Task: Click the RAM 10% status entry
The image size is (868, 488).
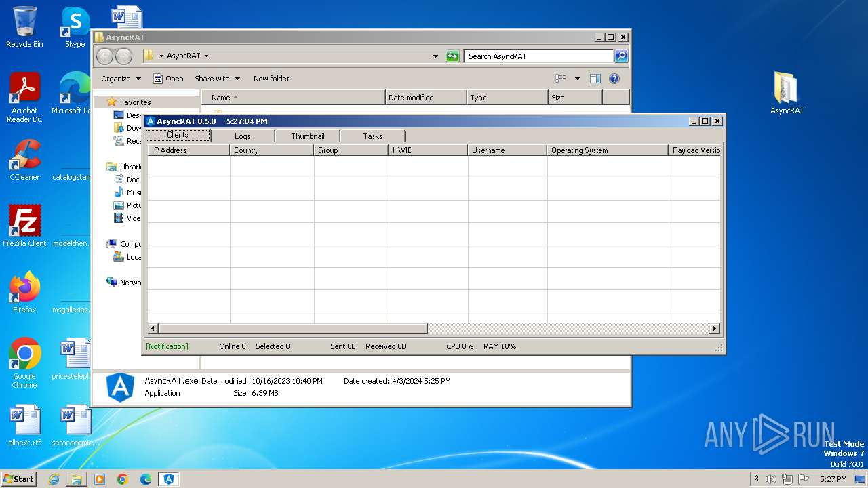Action: [x=500, y=346]
